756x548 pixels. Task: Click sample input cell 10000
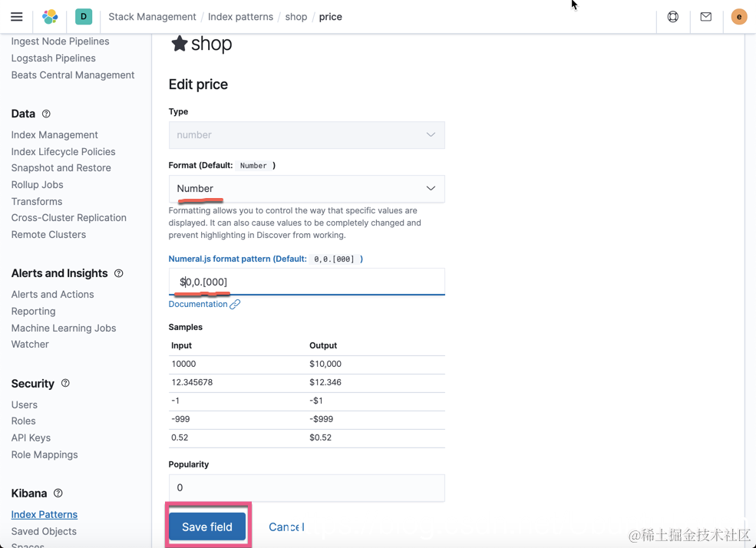pos(183,364)
